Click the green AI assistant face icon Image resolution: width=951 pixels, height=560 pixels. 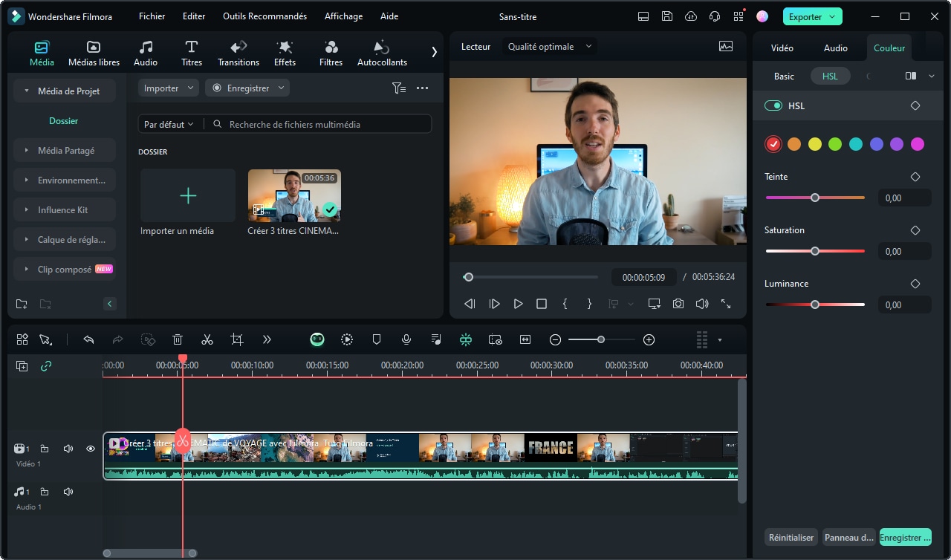pos(317,339)
